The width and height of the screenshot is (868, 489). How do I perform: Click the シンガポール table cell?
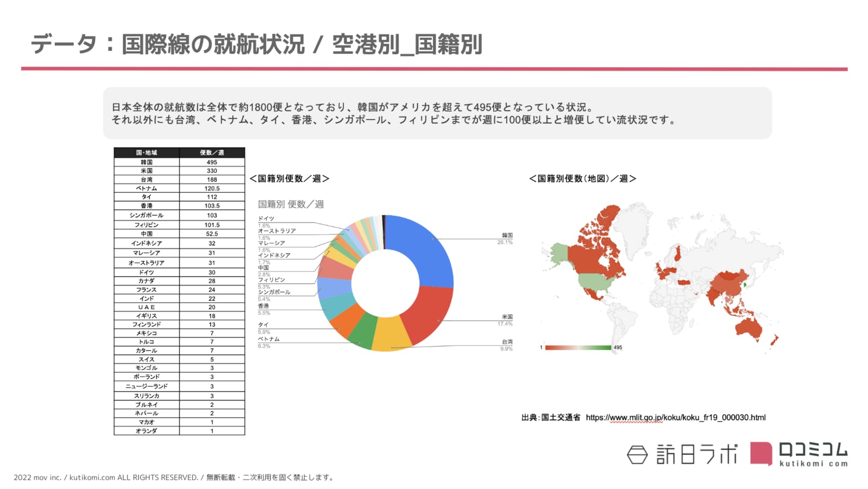pos(146,215)
